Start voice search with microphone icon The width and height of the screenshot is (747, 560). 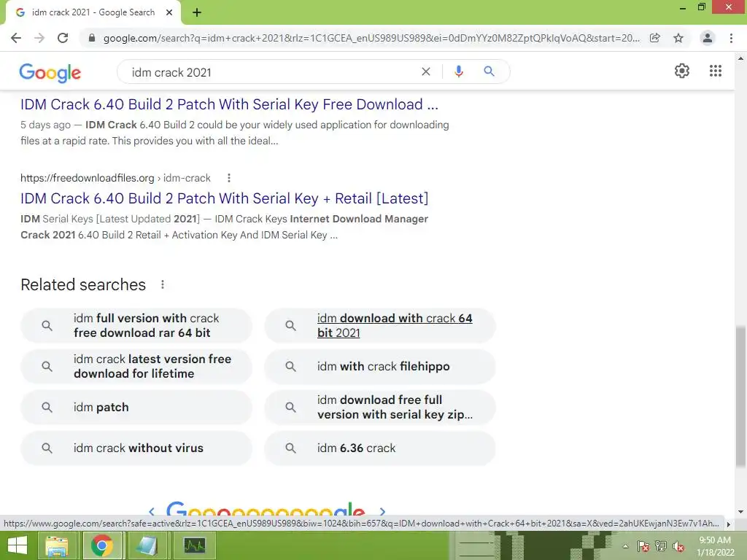458,71
